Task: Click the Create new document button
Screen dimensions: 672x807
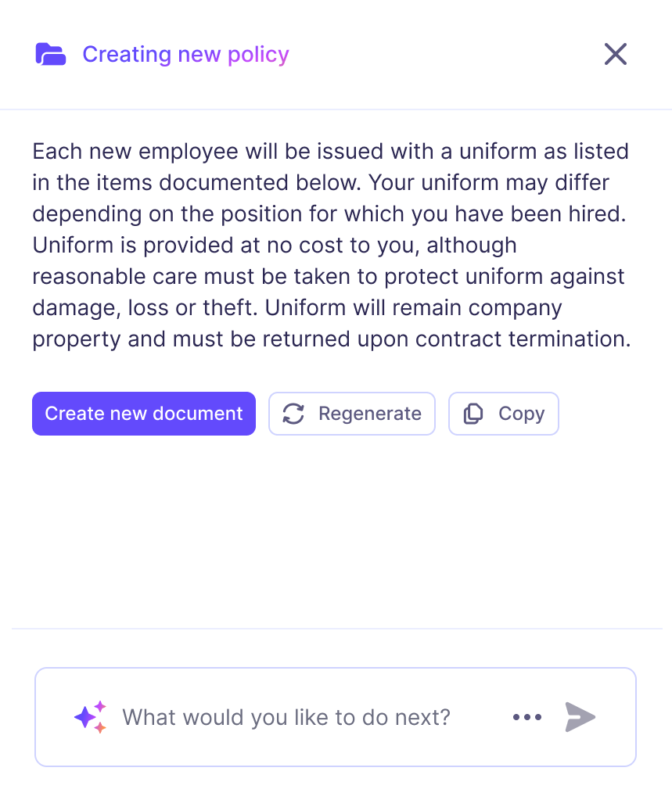Action: [x=144, y=414]
